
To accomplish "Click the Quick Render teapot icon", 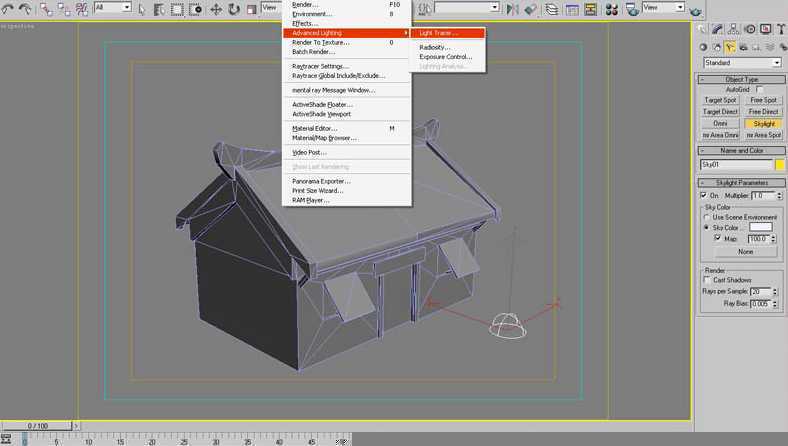I will 696,10.
